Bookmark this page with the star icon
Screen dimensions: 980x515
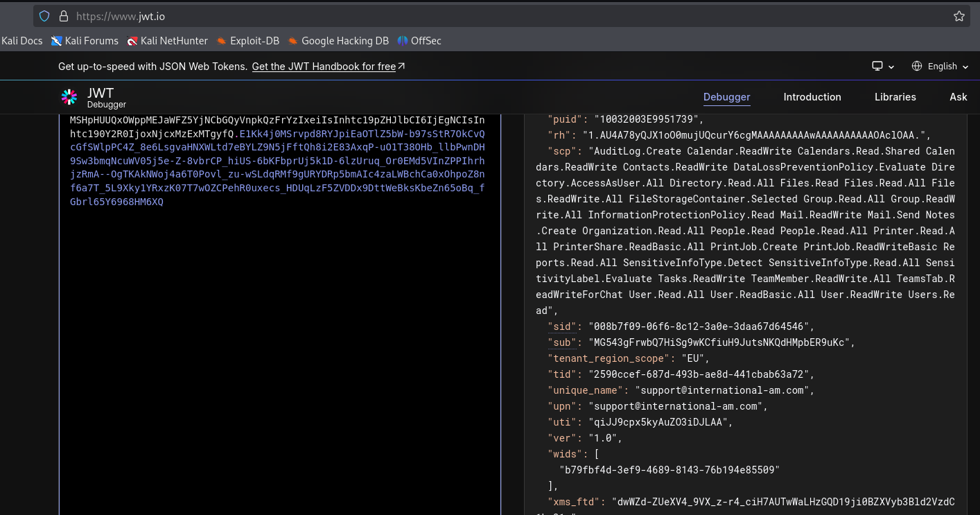click(x=959, y=16)
